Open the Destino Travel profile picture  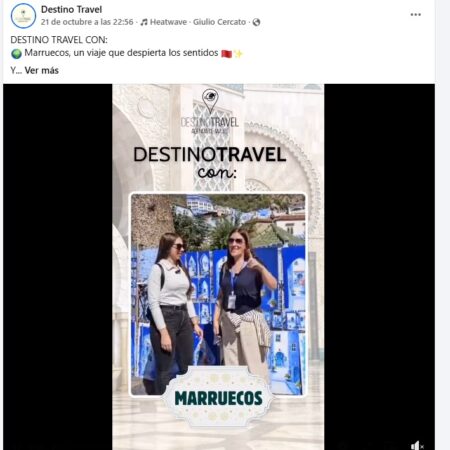point(23,16)
